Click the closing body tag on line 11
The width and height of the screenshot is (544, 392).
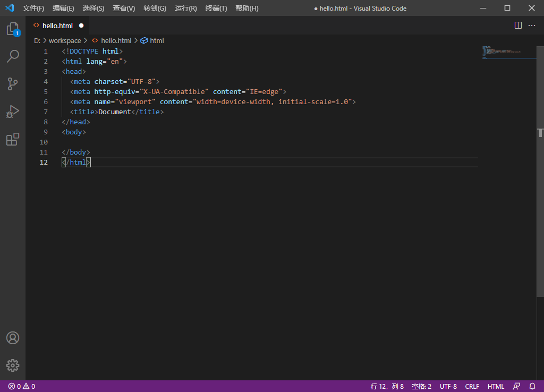[76, 152]
